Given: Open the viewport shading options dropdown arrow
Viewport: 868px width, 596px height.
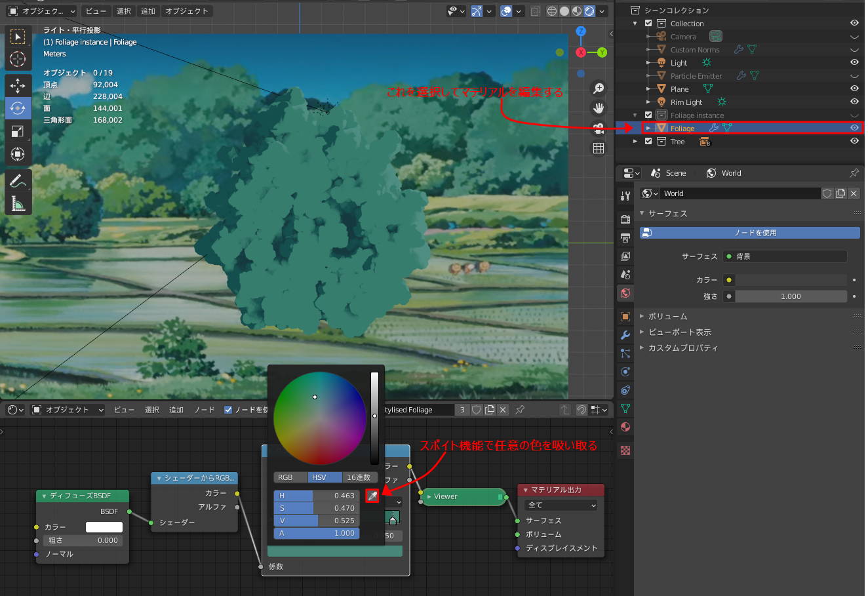Looking at the screenshot, I should (x=602, y=11).
